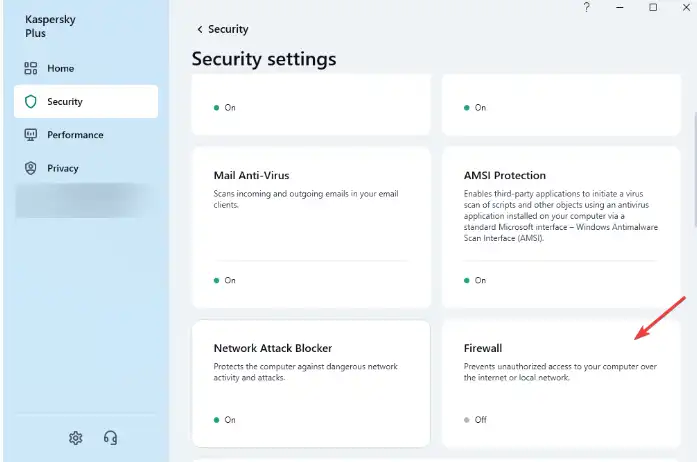The image size is (697, 462).
Task: Open the Mail Anti-Virus card
Action: (x=311, y=227)
